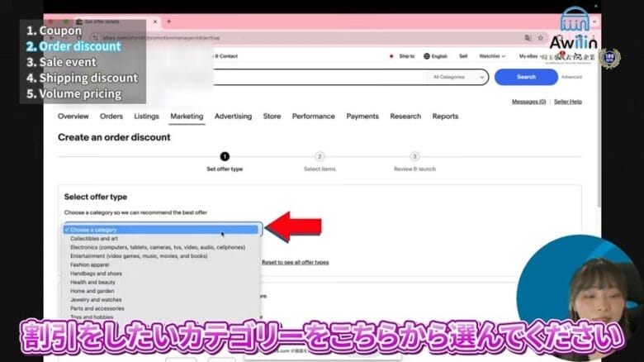
Task: Open the Store tab
Action: tap(272, 117)
